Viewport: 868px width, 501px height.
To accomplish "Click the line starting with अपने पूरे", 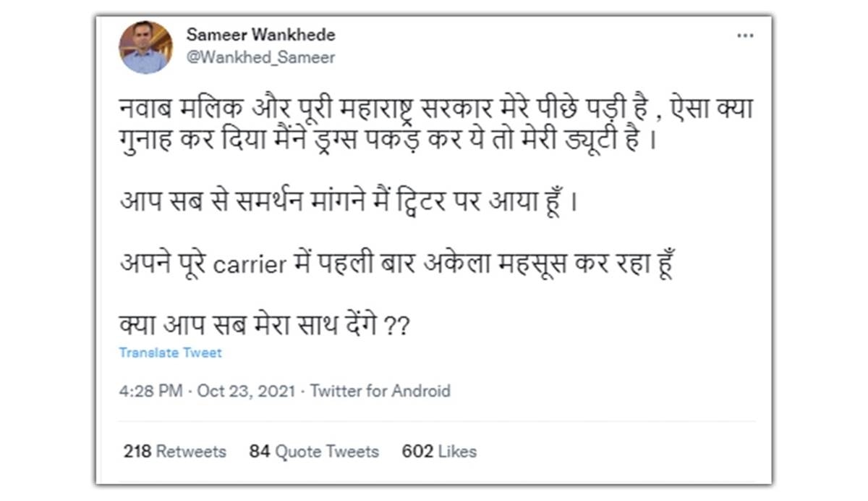I will [396, 264].
